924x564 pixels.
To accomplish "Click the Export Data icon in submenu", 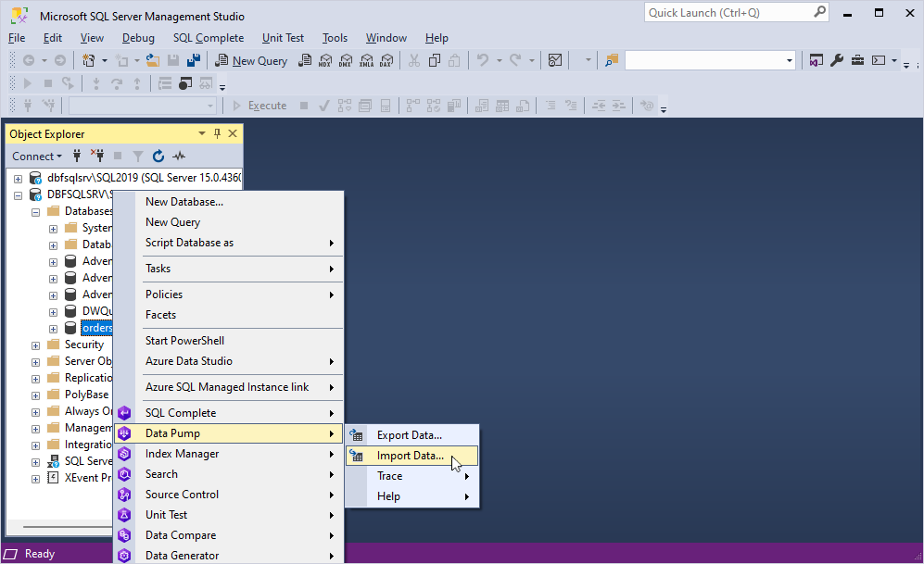I will [356, 435].
